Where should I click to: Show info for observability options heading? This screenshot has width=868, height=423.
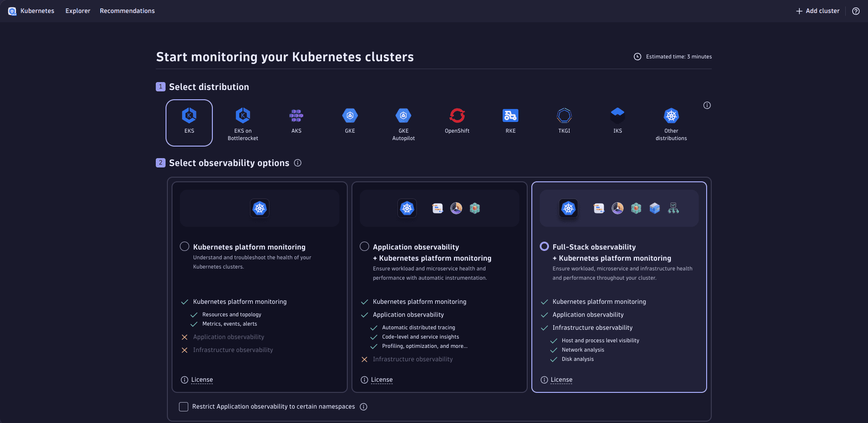[x=298, y=163]
